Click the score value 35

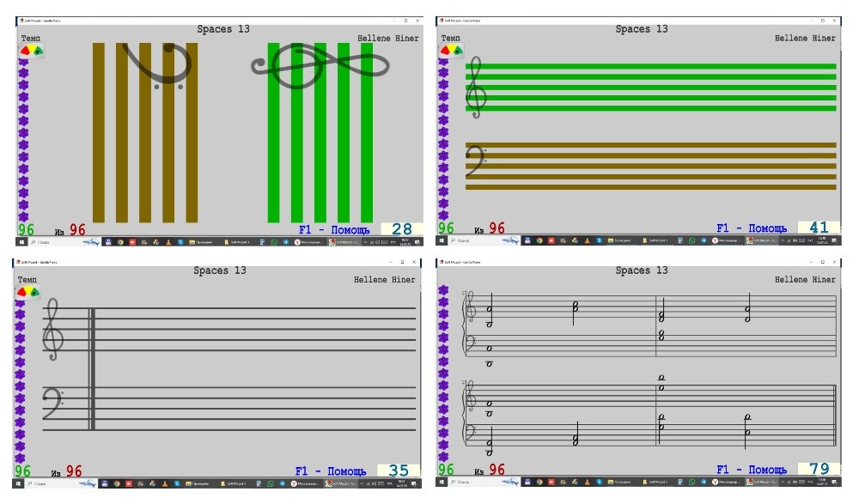399,471
